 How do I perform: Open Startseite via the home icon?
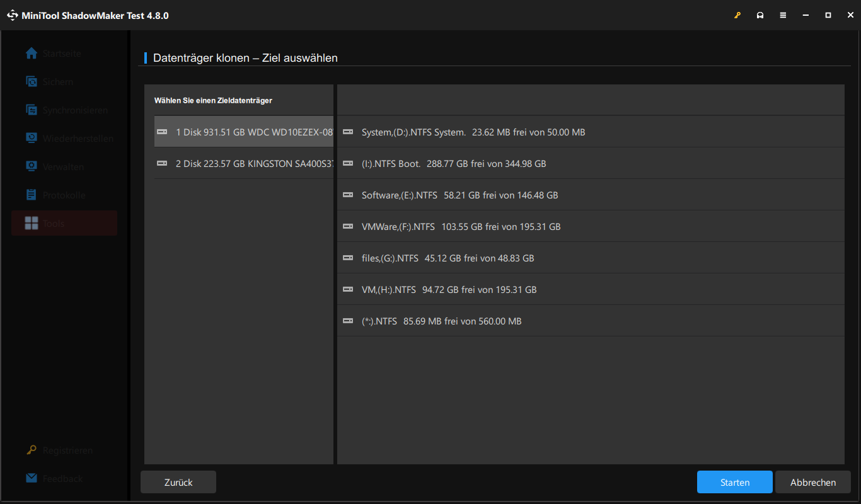(32, 54)
